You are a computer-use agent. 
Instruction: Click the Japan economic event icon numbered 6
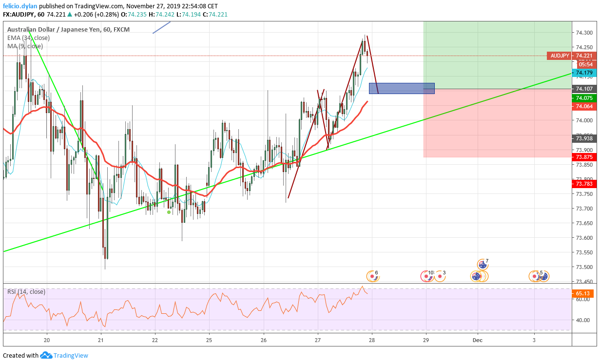click(x=372, y=276)
